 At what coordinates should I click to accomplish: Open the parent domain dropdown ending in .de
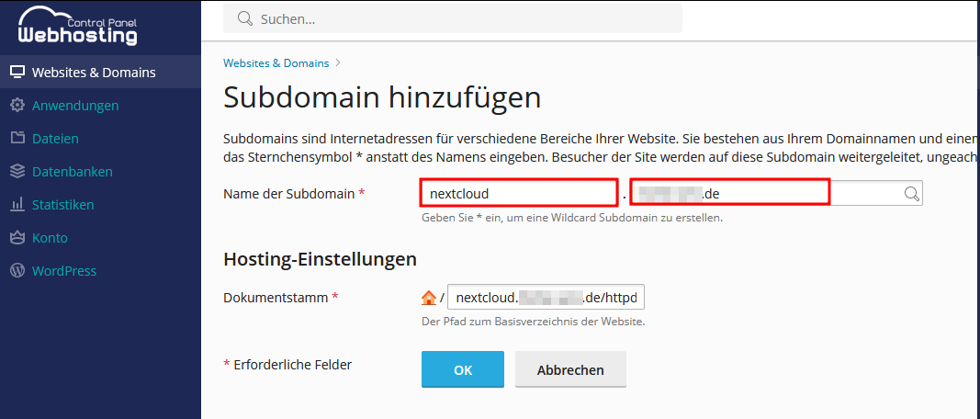click(762, 194)
